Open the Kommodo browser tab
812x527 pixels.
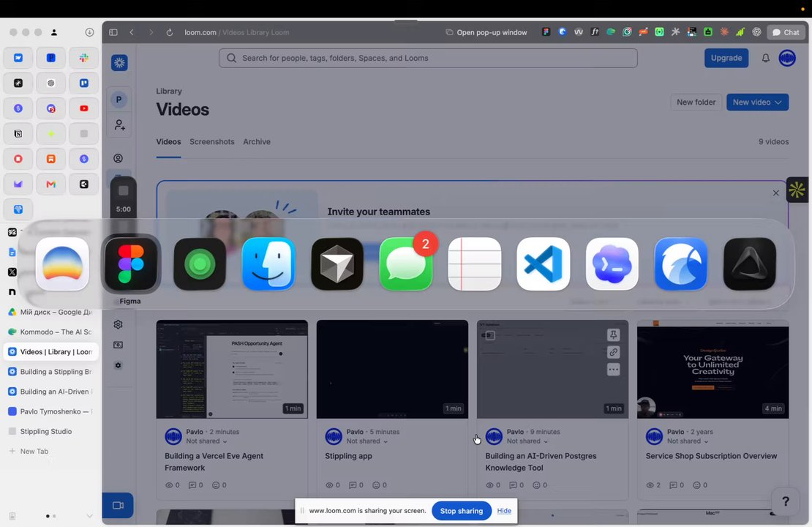[50, 332]
